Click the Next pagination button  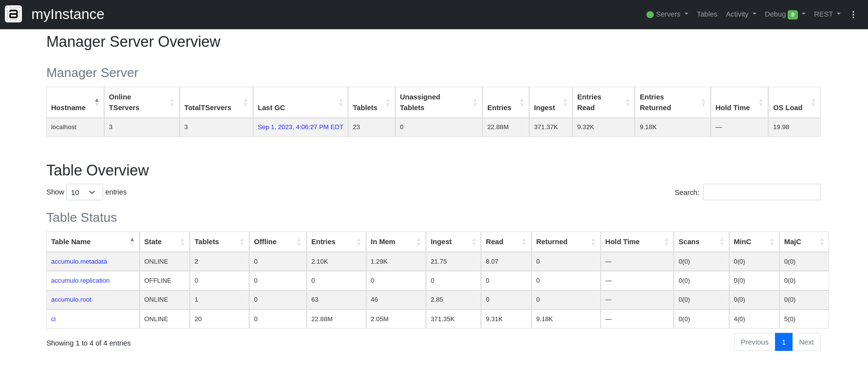coord(806,342)
